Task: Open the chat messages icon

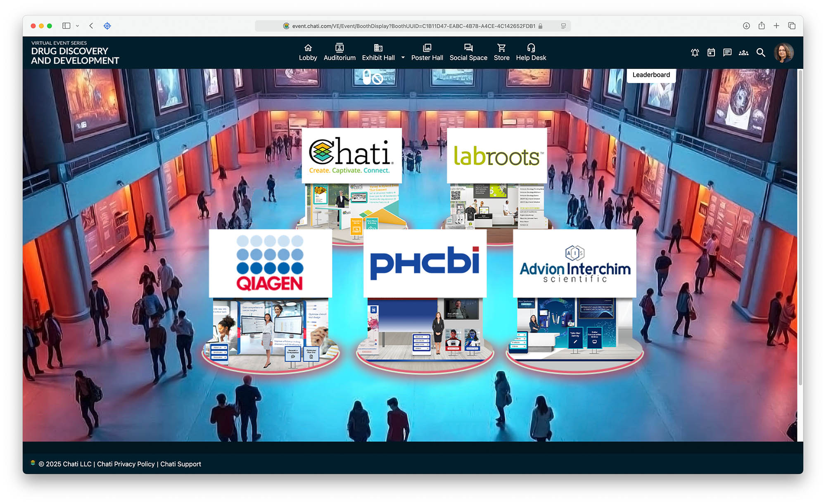Action: click(727, 53)
